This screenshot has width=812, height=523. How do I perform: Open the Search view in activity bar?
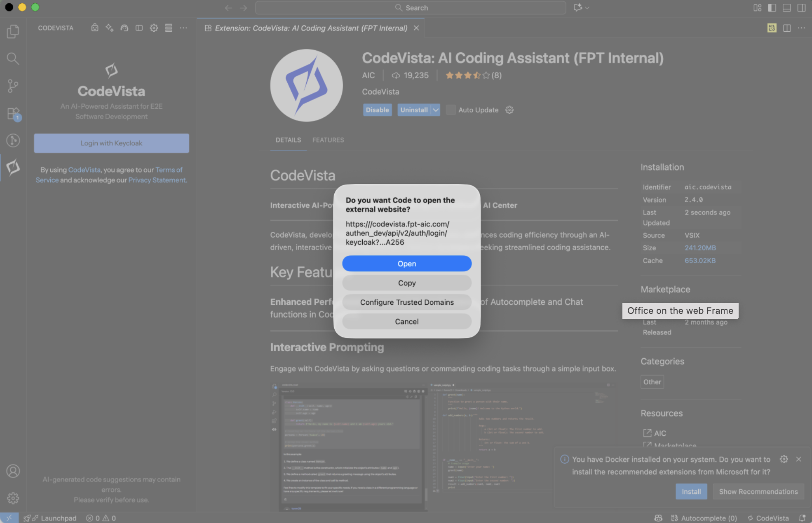tap(13, 58)
